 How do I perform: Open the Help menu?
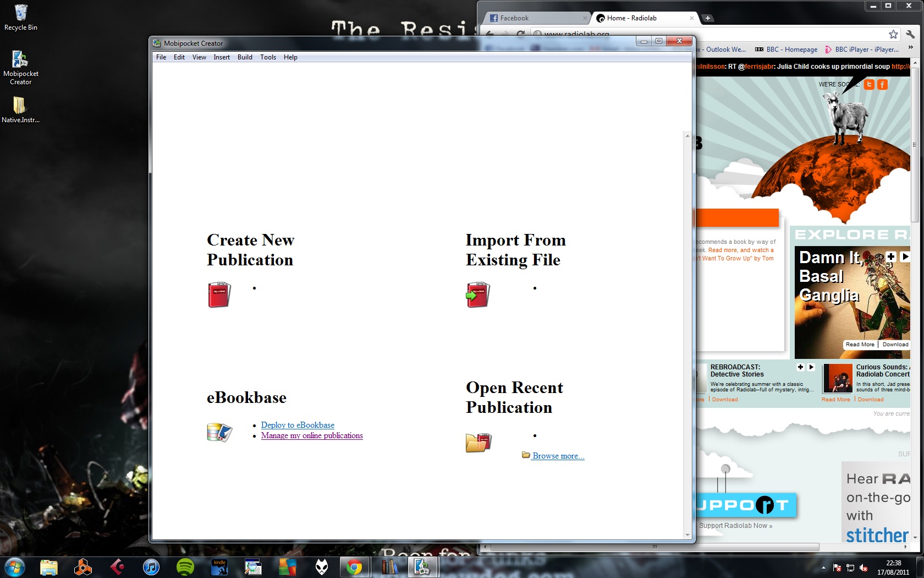pyautogui.click(x=290, y=57)
